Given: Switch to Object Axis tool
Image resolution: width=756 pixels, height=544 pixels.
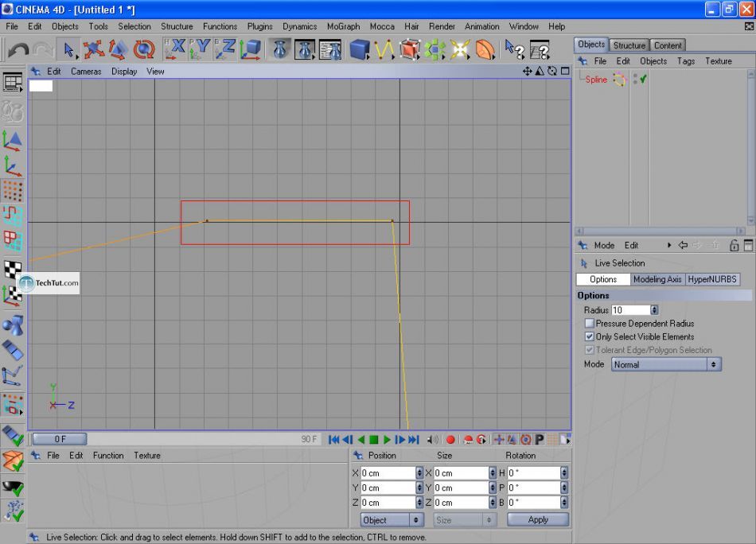Looking at the screenshot, I should [13, 167].
